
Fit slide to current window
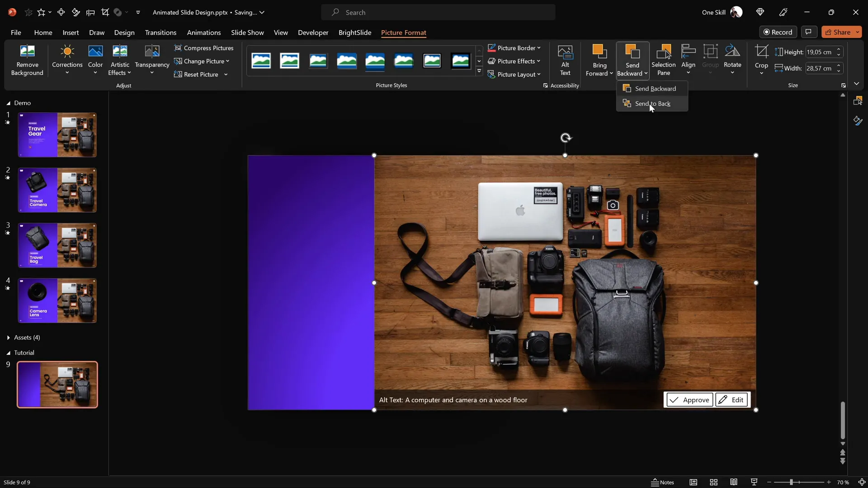tap(862, 482)
